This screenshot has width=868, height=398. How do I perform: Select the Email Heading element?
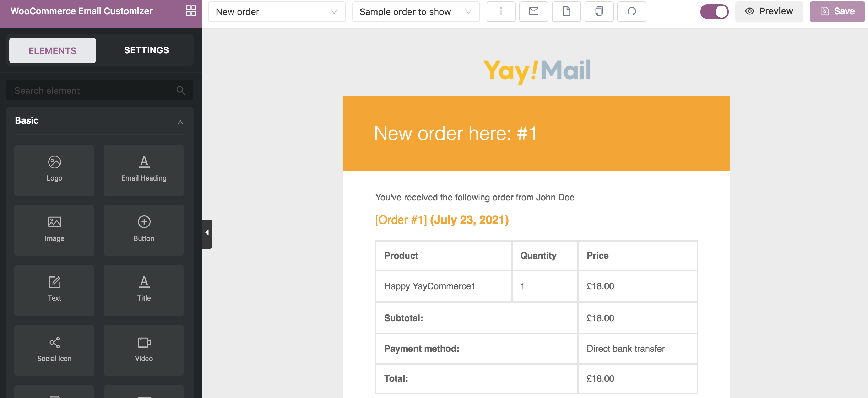click(144, 170)
